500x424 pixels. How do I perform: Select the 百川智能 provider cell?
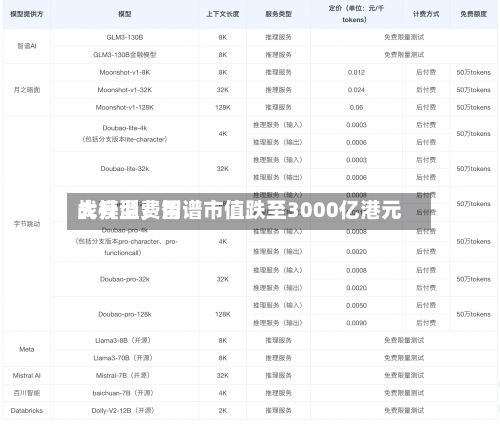27,393
